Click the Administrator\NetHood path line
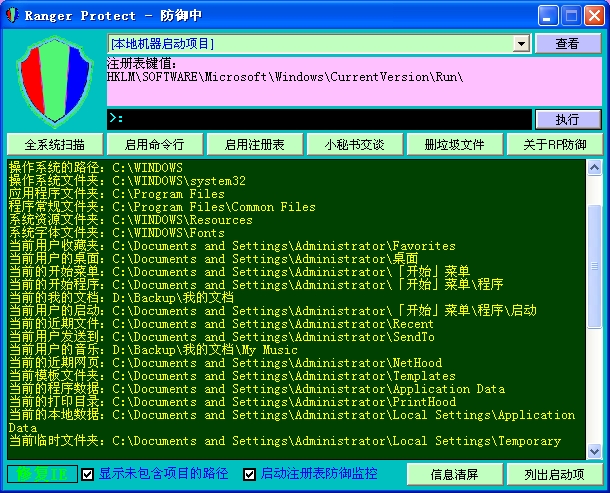610x493 pixels. click(x=226, y=363)
